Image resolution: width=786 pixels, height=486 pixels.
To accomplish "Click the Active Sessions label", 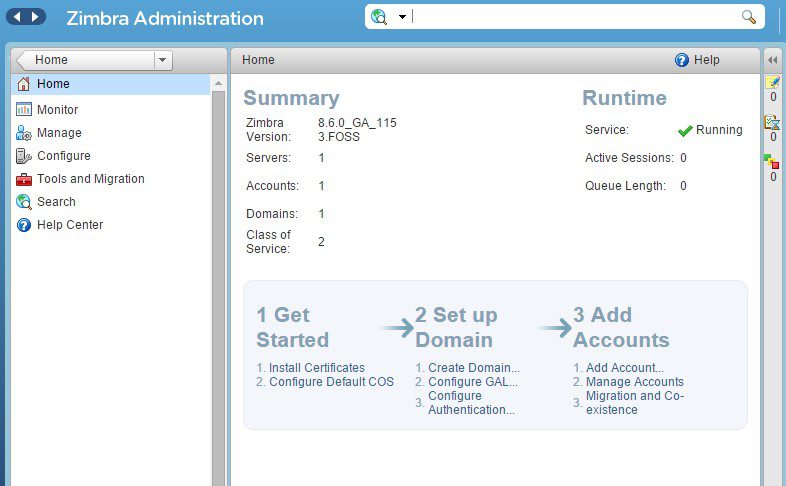I will tap(629, 158).
